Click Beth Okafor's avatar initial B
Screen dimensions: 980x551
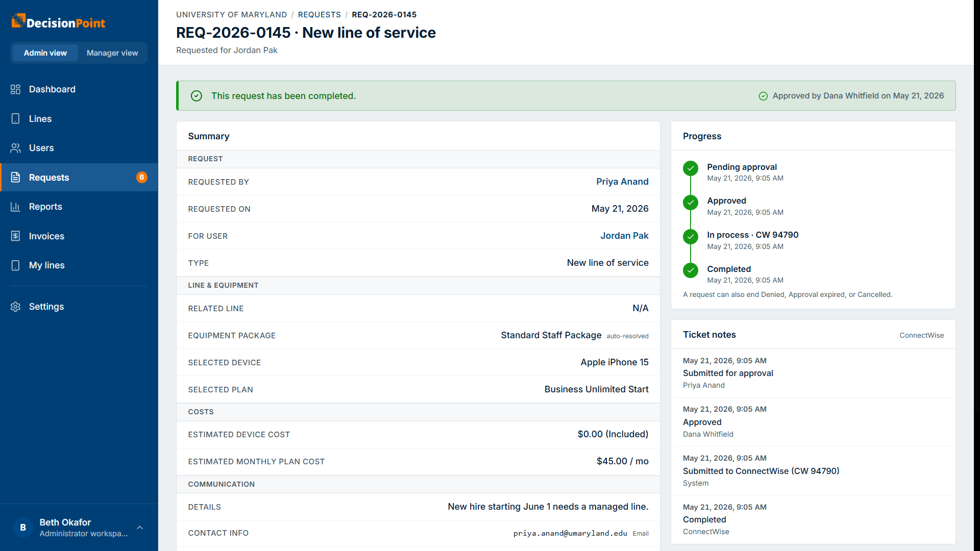(23, 528)
